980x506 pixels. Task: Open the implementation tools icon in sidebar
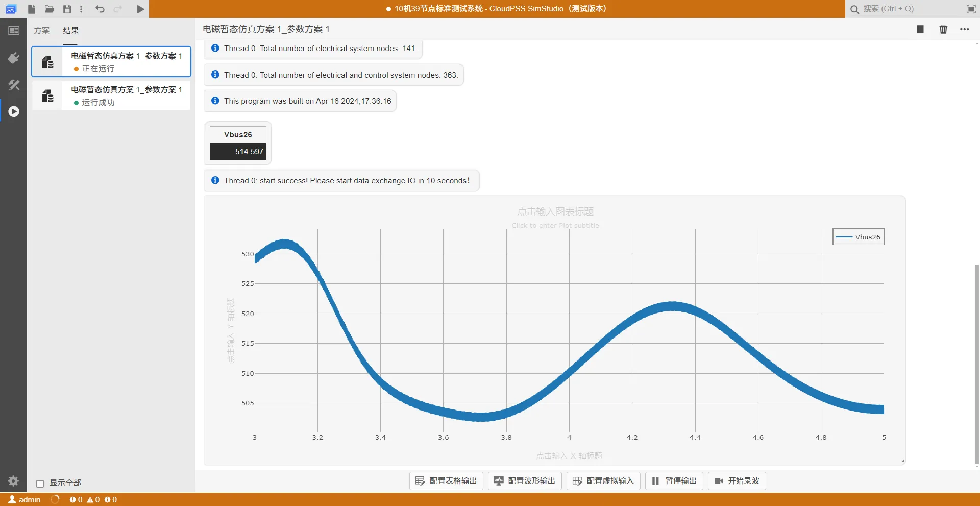[x=14, y=85]
